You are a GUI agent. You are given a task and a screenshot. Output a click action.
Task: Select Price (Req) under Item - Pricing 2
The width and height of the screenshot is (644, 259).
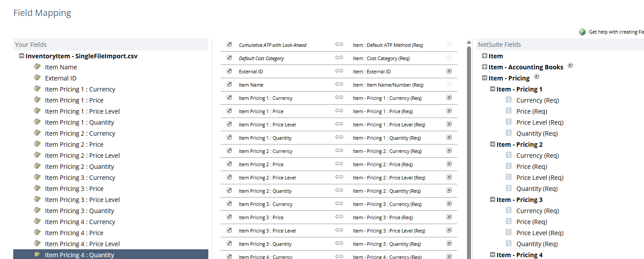tap(531, 167)
